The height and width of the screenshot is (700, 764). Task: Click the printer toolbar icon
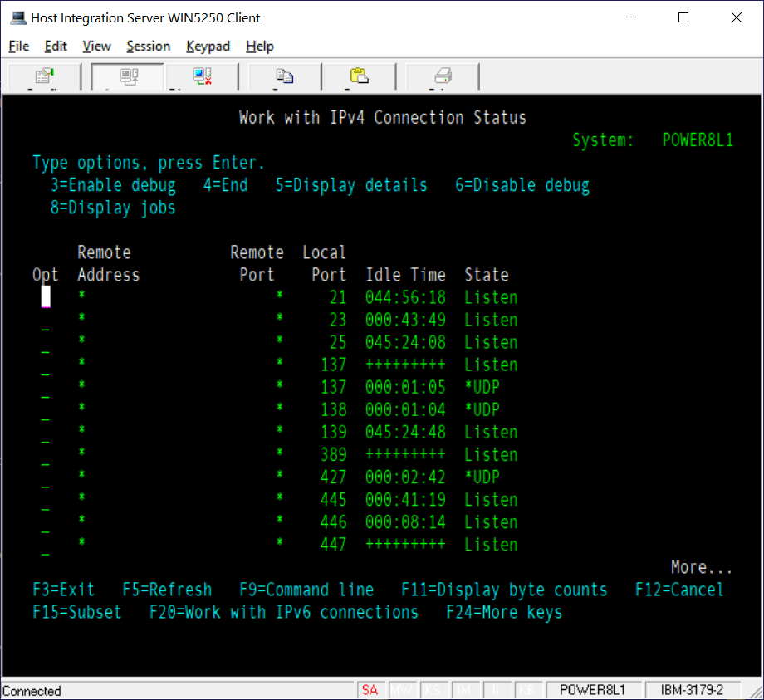tap(442, 76)
